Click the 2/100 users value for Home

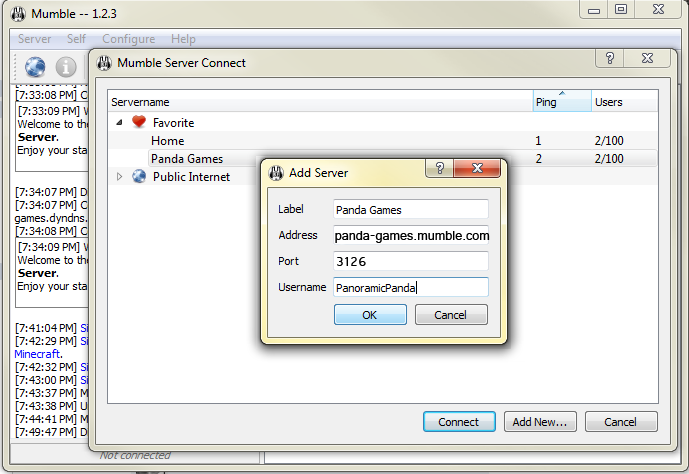609,141
